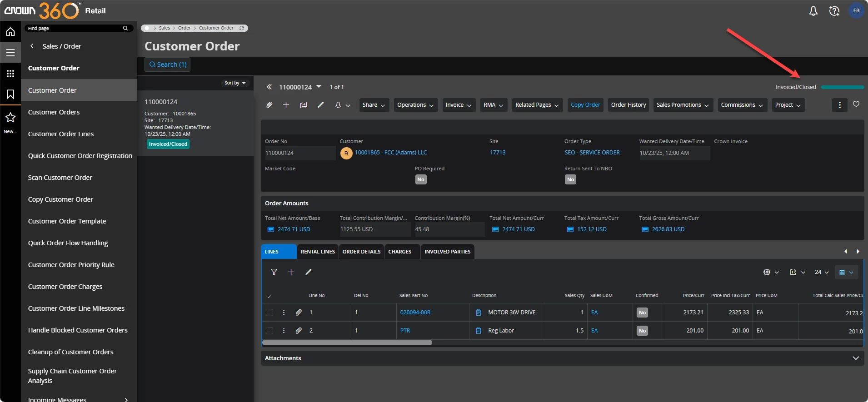Expand the Attachments section
The width and height of the screenshot is (868, 402).
(856, 358)
